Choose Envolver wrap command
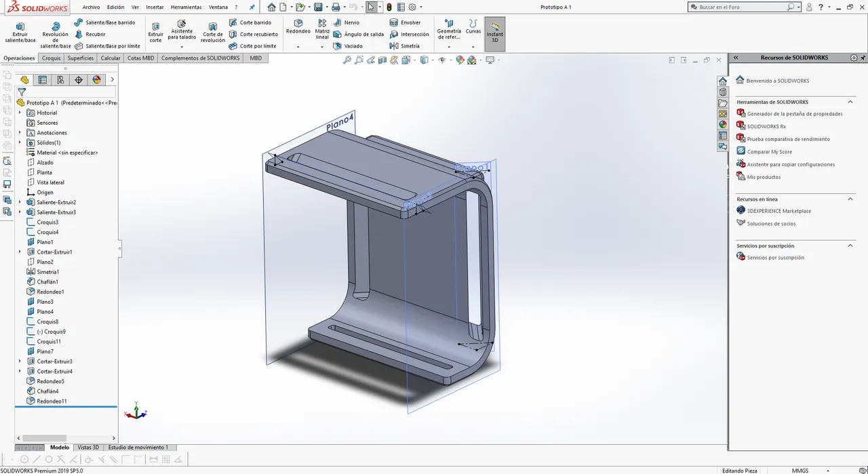The height and width of the screenshot is (474, 868). click(405, 22)
